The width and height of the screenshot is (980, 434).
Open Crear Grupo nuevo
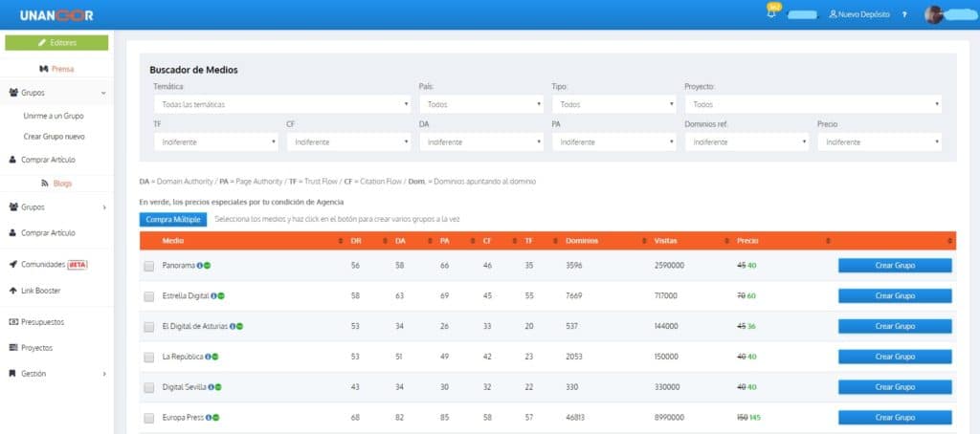coord(55,136)
